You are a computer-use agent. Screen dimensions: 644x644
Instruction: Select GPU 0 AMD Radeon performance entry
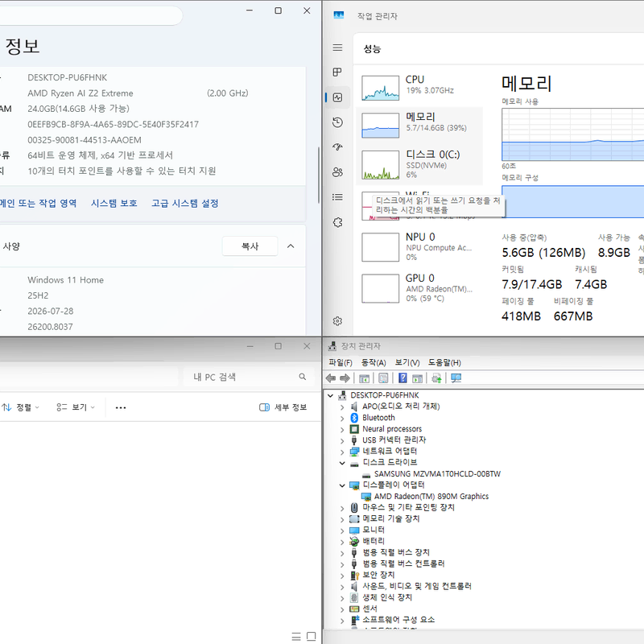click(x=419, y=288)
